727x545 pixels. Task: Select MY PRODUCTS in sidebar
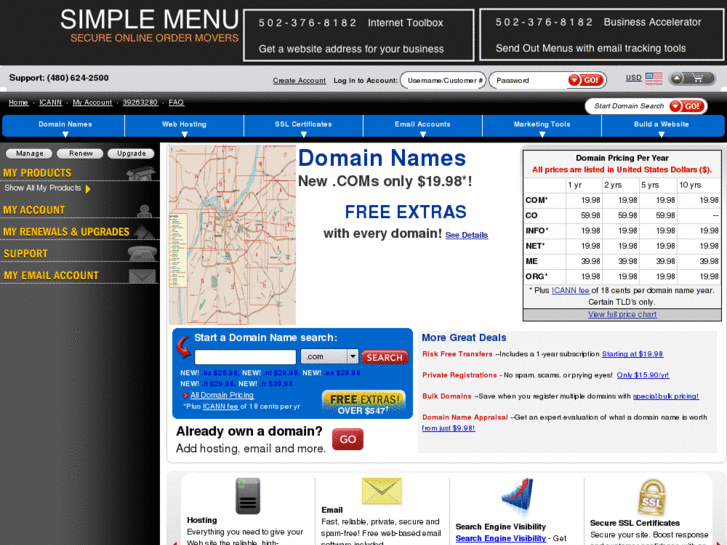coord(37,173)
